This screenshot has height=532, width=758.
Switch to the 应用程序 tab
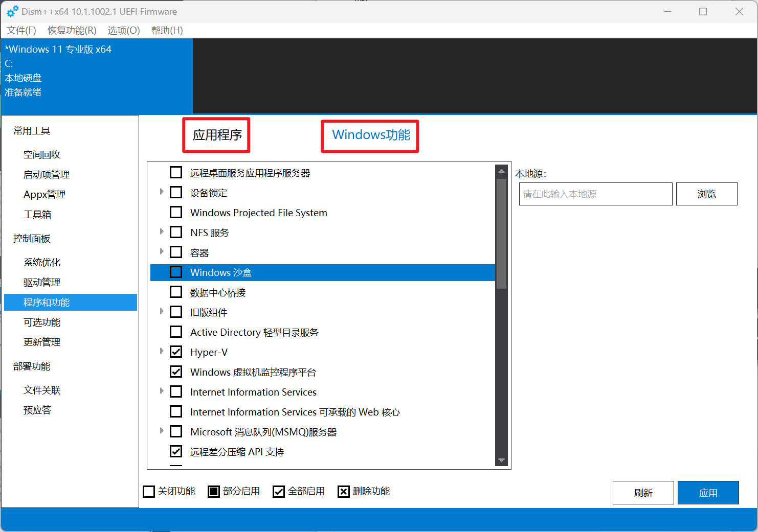click(x=217, y=135)
